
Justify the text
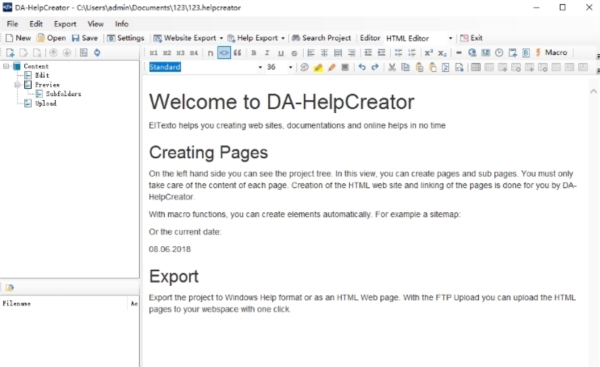click(338, 53)
